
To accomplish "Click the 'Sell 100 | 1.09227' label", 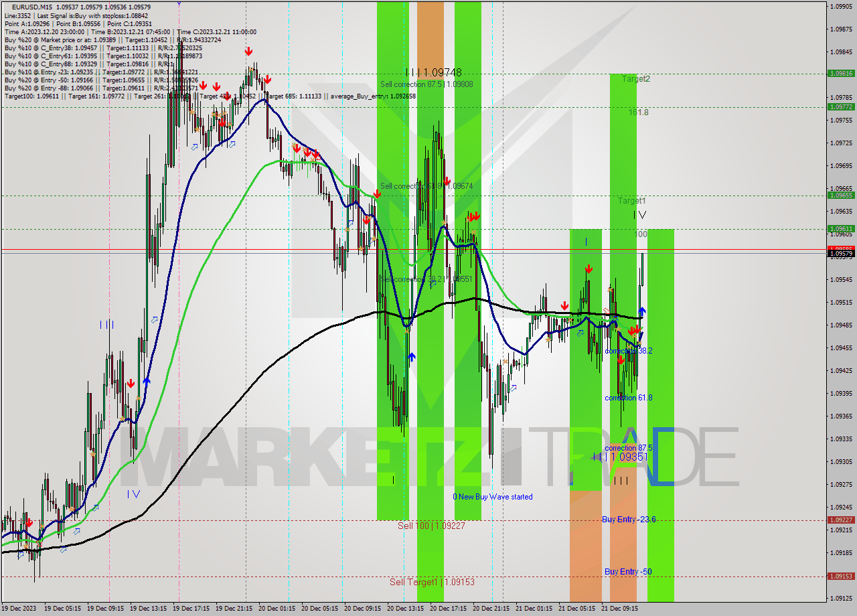I will 431,526.
